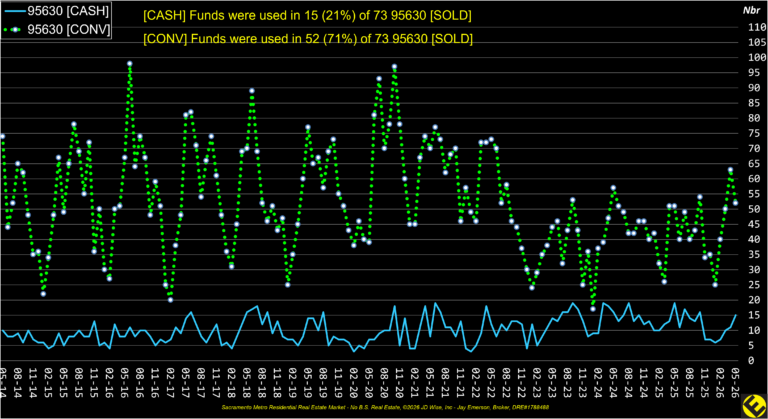Click the 25 y-axis label
The width and height of the screenshot is (768, 419).
coord(754,285)
